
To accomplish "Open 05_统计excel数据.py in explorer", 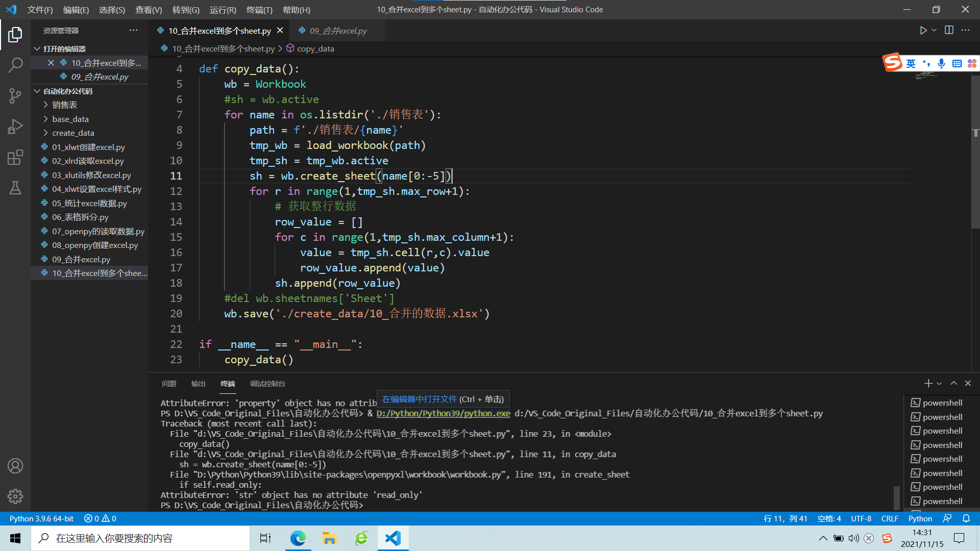I will (x=89, y=203).
